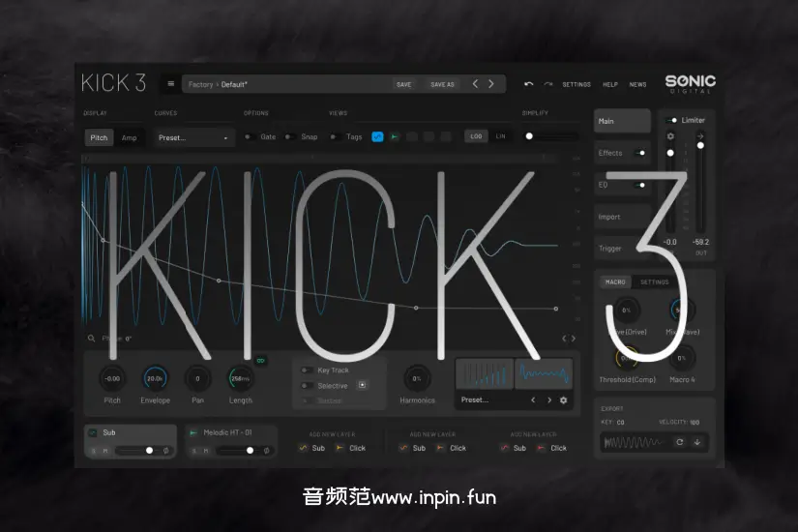This screenshot has height=532, width=798.
Task: Click the Envelope knob
Action: [x=155, y=378]
